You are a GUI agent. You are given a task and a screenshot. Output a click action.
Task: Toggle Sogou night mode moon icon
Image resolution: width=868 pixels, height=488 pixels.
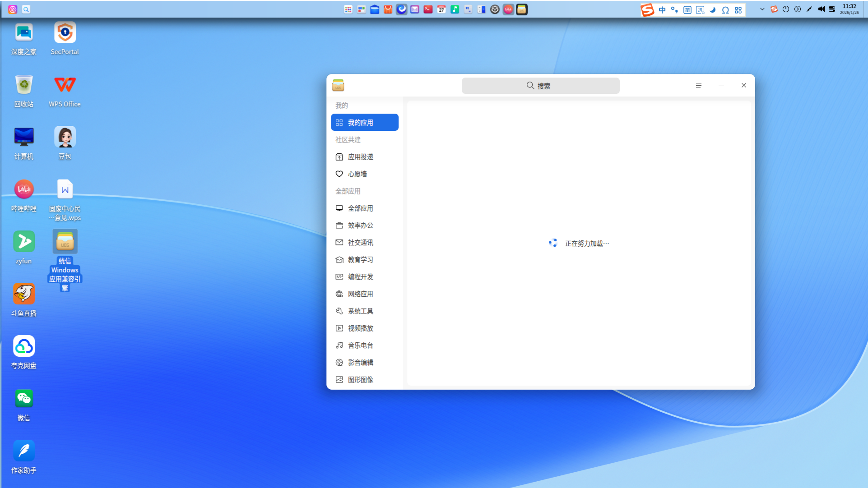coord(713,10)
